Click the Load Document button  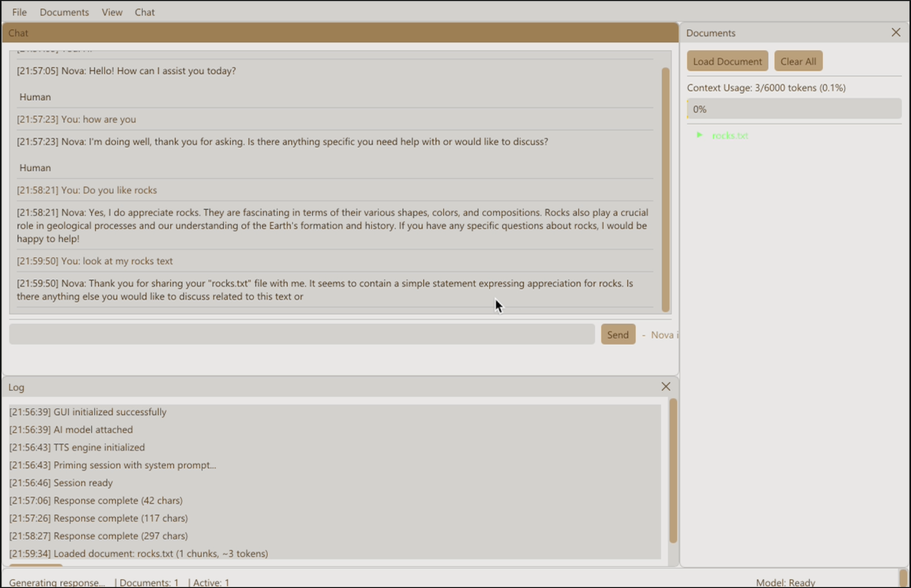[727, 61]
